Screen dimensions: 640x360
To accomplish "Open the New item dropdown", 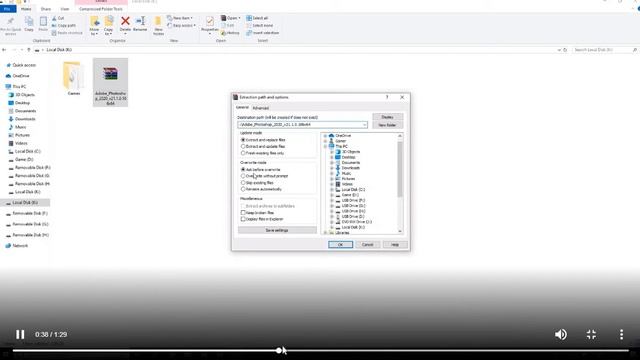I will [180, 18].
